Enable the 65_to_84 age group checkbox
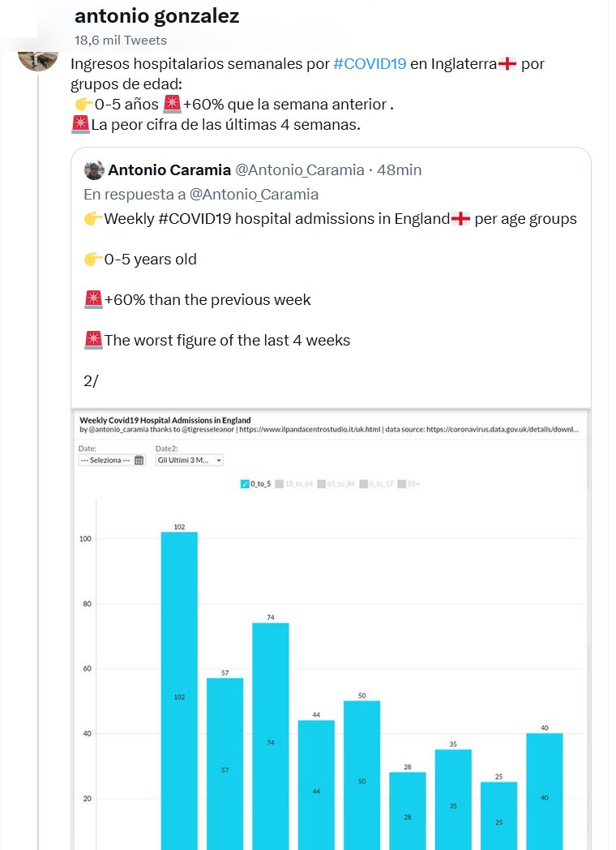 (322, 483)
